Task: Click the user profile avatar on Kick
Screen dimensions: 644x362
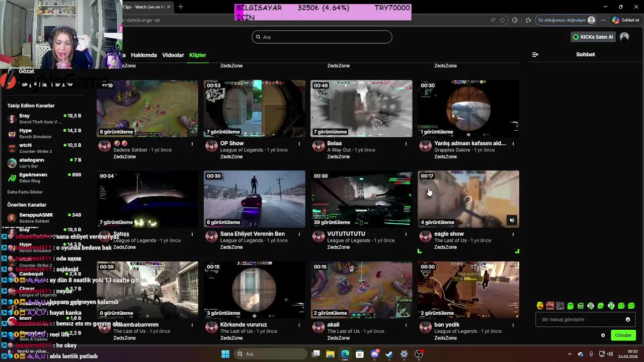Action: tap(624, 37)
